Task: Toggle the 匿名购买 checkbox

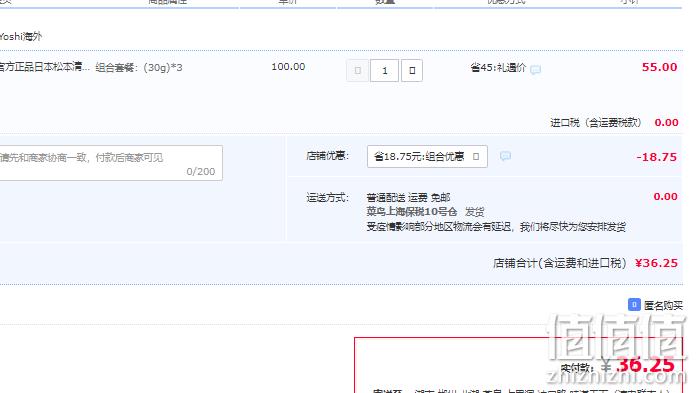Action: click(x=634, y=305)
